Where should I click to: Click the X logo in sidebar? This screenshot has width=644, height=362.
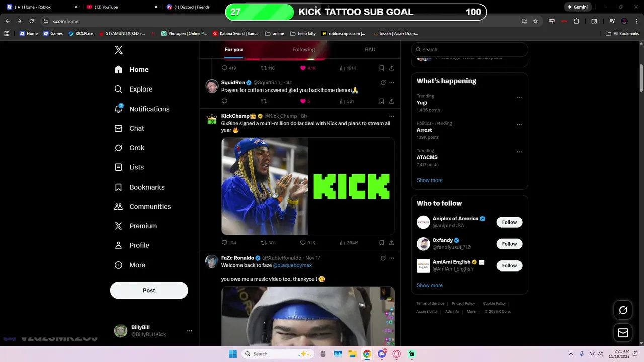click(118, 50)
